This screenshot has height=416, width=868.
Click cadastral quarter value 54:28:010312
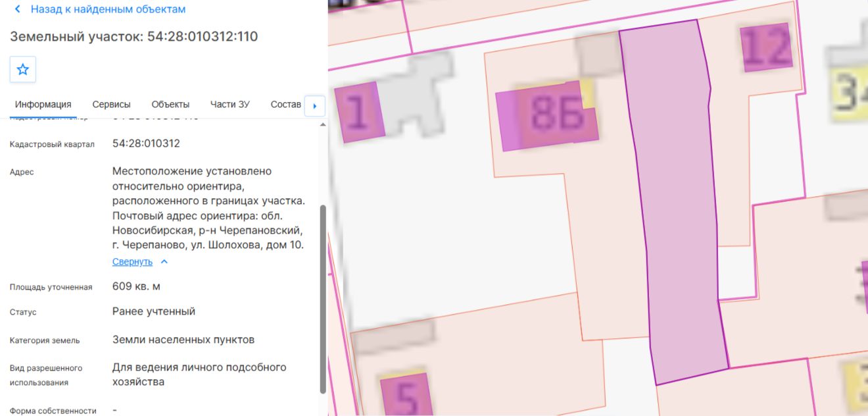pyautogui.click(x=146, y=143)
